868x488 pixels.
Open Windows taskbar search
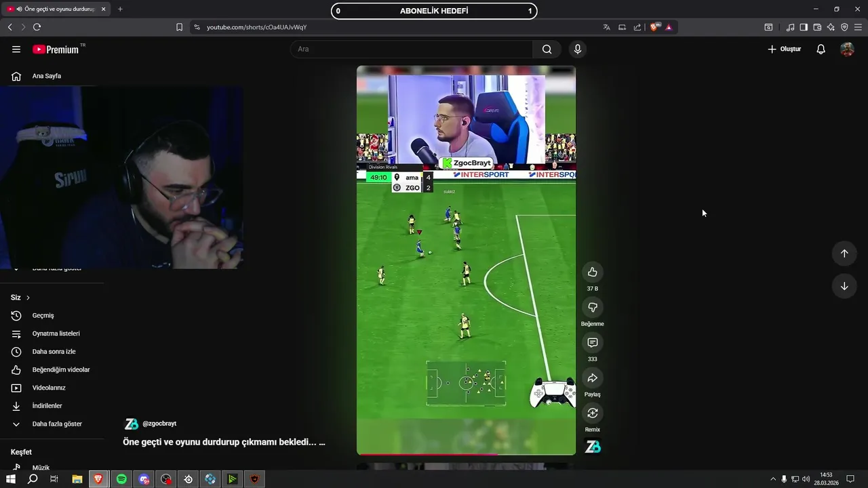(x=33, y=479)
